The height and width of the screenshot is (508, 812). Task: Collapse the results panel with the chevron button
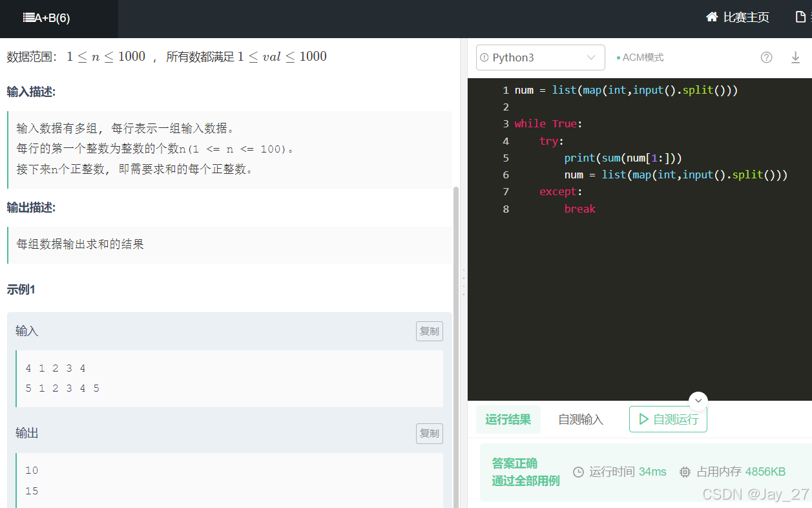(698, 401)
